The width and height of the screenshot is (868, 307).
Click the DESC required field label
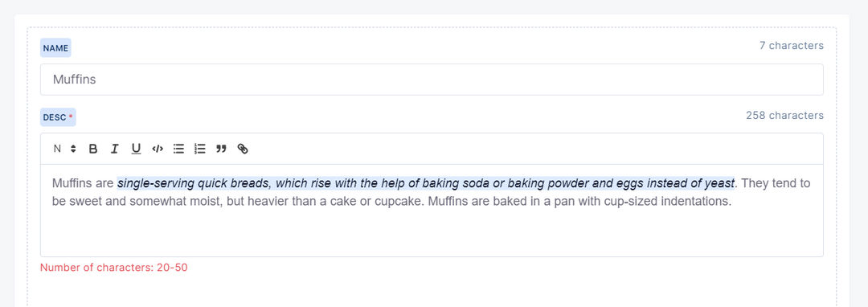[58, 117]
